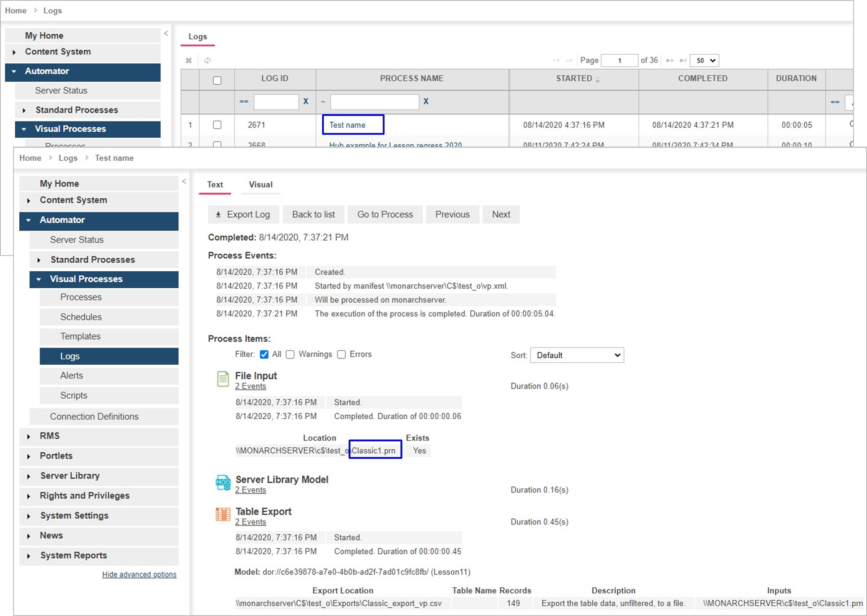Viewport: 867px width, 616px height.
Task: Clear the Log ID filter with X
Action: [306, 102]
